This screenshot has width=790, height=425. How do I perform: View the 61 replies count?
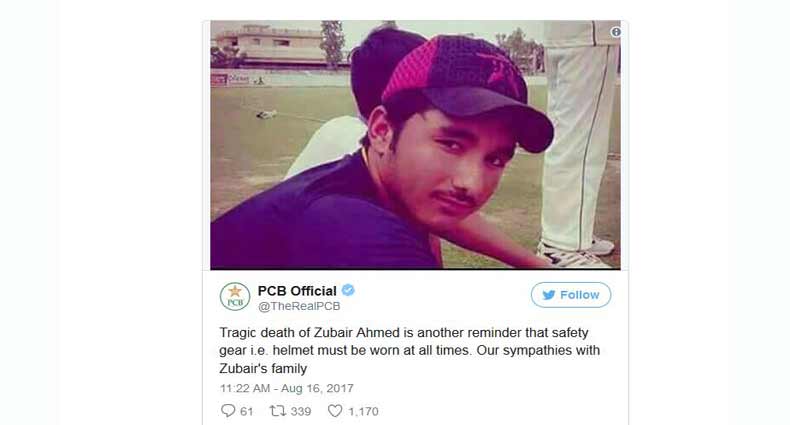tap(246, 411)
